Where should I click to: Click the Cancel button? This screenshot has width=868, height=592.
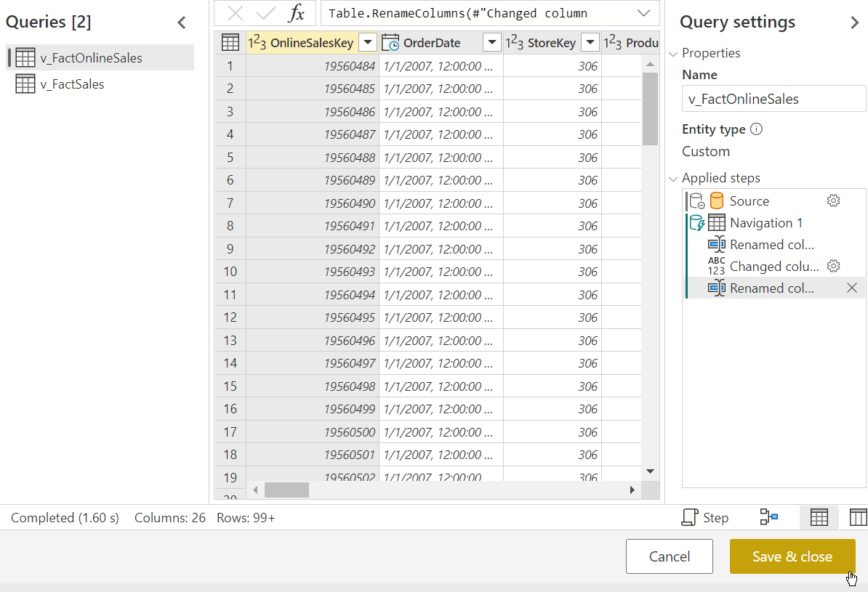[670, 556]
